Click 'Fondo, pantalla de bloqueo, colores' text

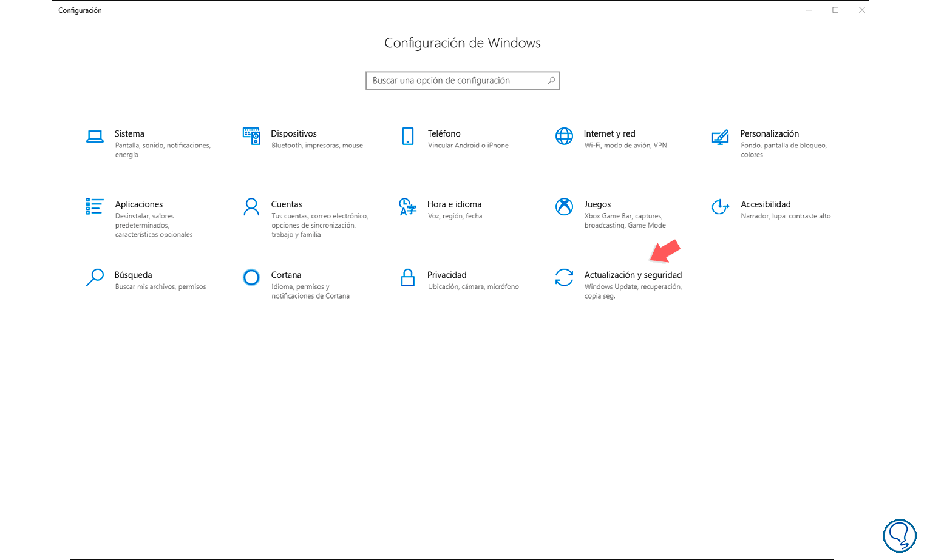coord(784,150)
